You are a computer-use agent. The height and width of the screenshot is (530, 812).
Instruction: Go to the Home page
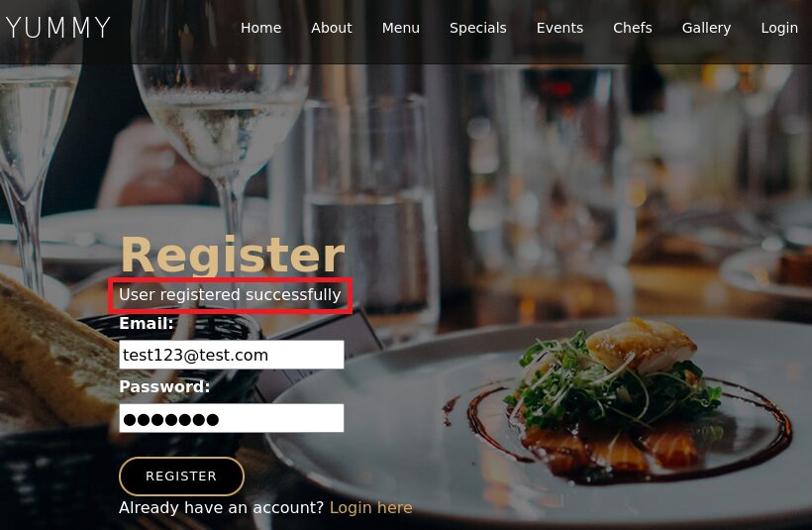[261, 28]
